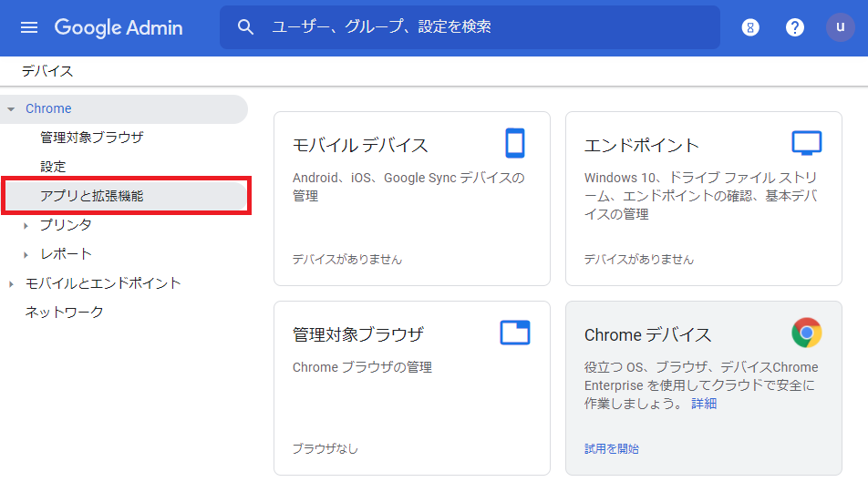
Task: Click the Chrome Enterprise description text
Action: click(x=701, y=385)
